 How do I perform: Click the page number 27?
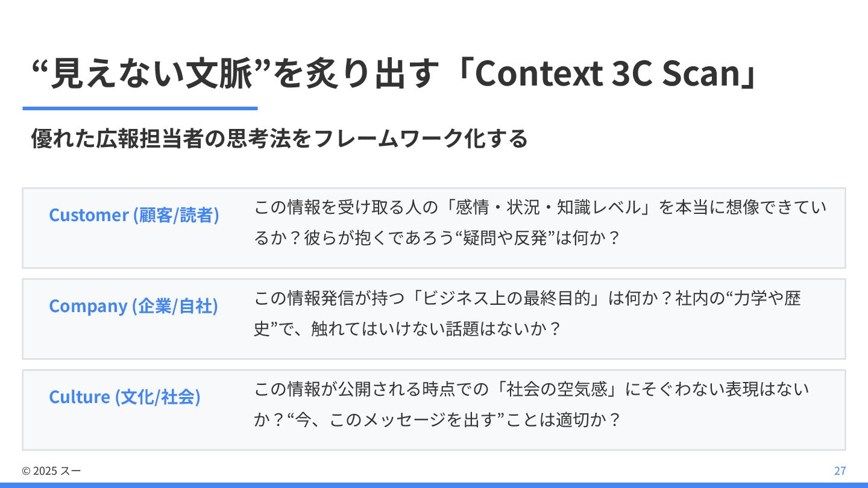point(840,471)
